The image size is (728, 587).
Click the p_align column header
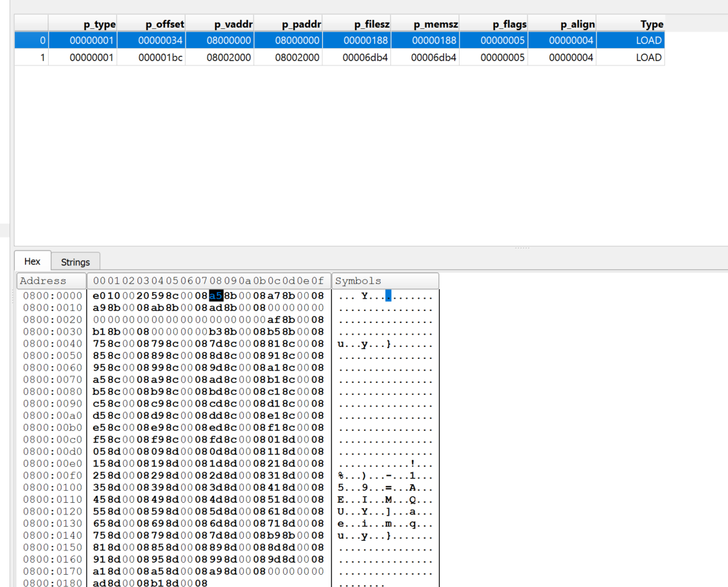578,24
